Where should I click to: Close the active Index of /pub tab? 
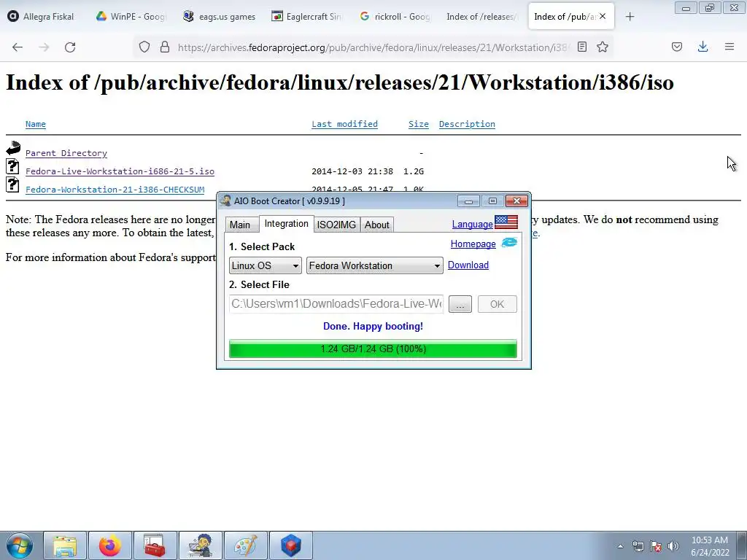(x=603, y=16)
